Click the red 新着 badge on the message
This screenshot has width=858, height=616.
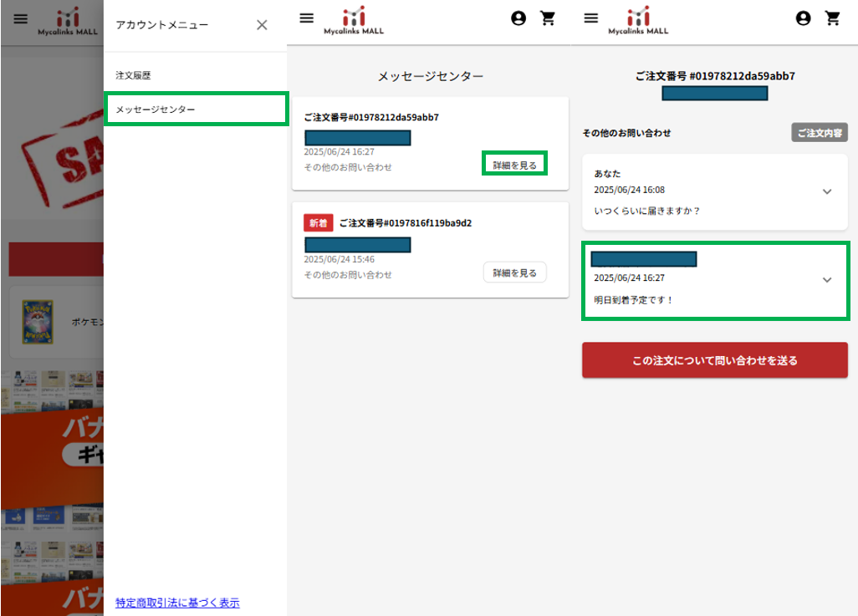click(x=318, y=223)
